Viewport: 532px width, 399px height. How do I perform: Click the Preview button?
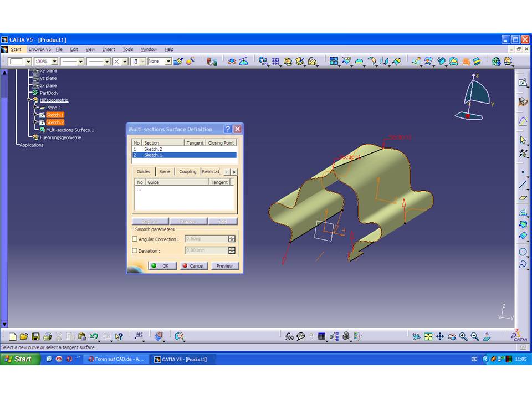(x=224, y=265)
